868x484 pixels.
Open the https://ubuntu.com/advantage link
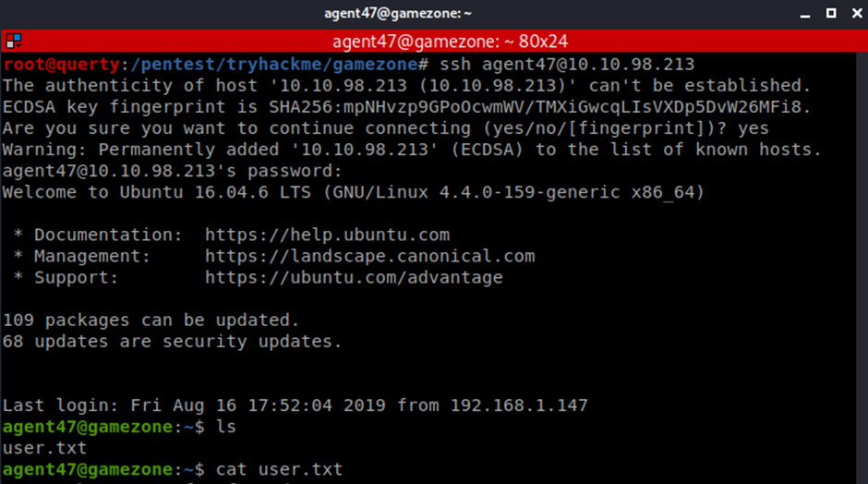point(354,277)
